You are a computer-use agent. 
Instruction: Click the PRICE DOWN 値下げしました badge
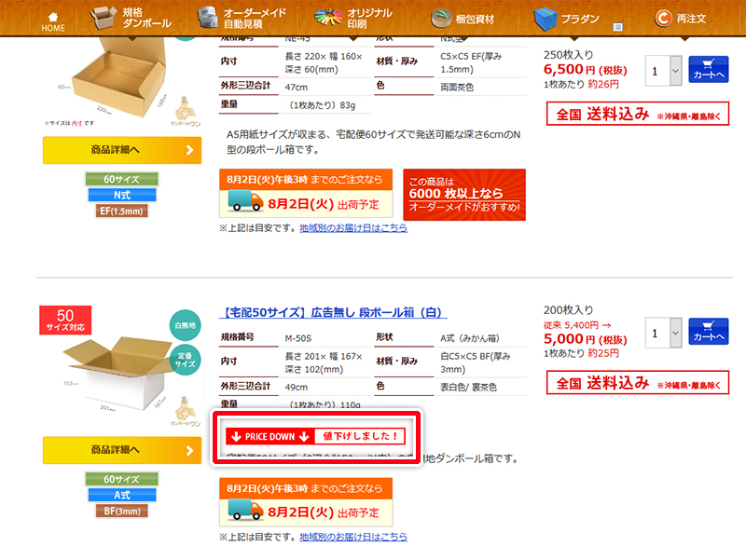pyautogui.click(x=315, y=436)
